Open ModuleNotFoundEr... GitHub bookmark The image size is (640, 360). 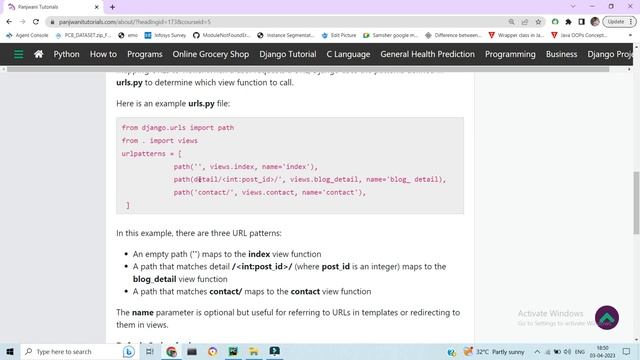[222, 35]
